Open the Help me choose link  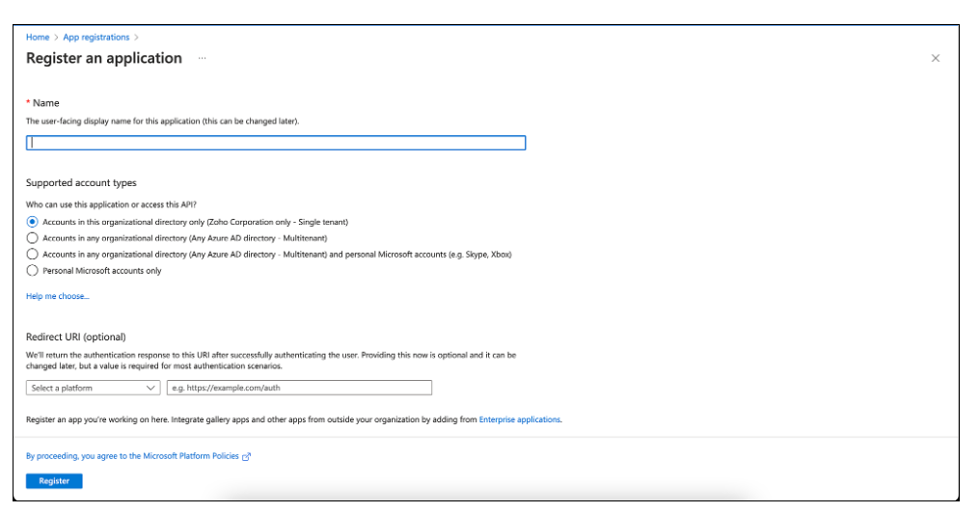click(57, 296)
